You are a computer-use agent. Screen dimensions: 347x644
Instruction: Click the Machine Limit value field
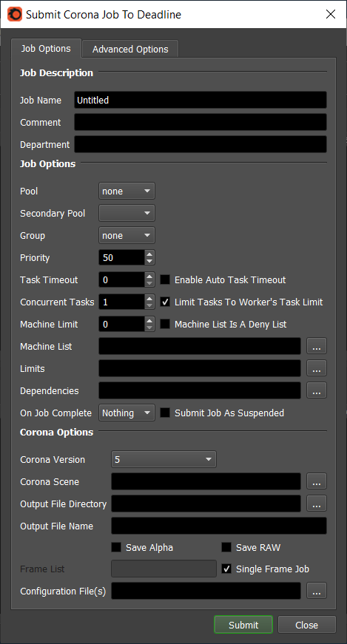click(x=121, y=324)
